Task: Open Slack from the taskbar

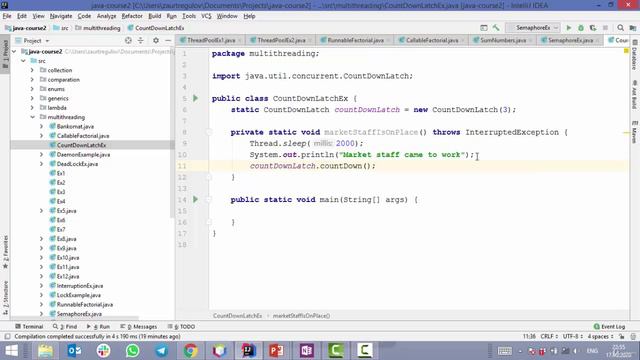Action: click(x=103, y=351)
